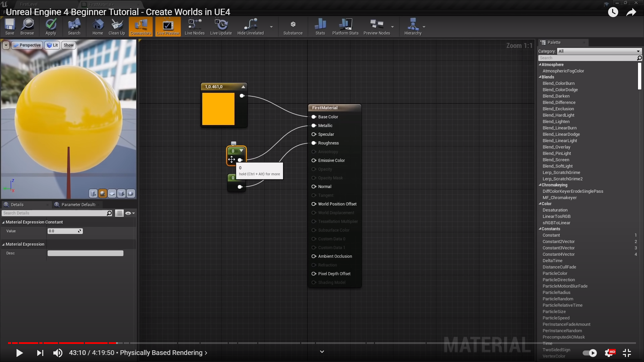644x362 pixels.
Task: Click the Lit view mode button
Action: 52,45
